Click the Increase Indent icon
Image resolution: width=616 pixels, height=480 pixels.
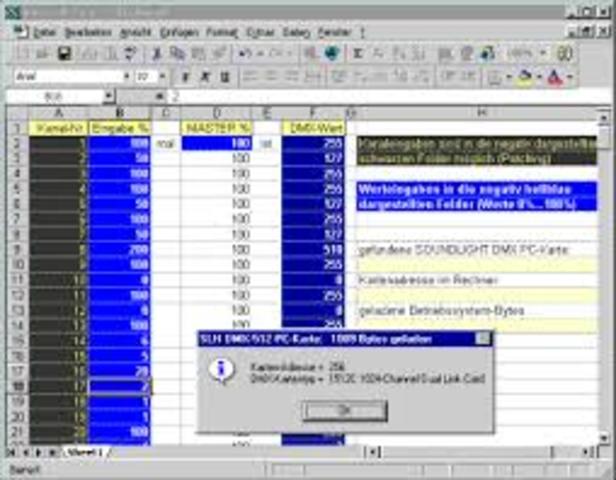tap(468, 77)
